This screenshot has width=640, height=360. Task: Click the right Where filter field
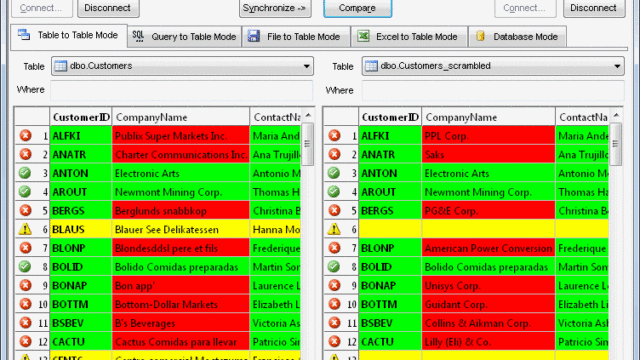pos(493,90)
